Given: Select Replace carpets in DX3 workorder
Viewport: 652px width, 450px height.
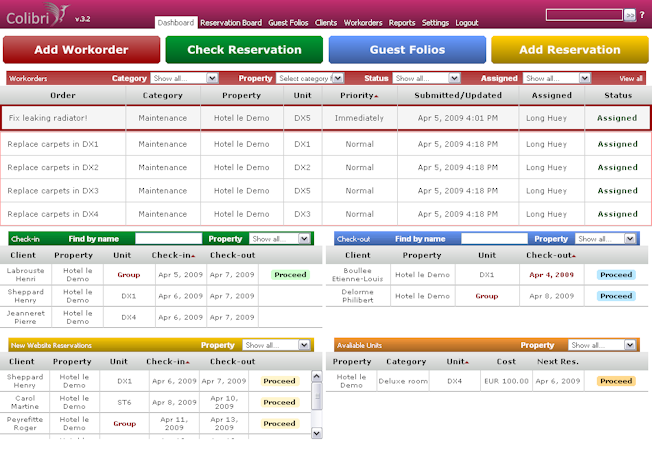Looking at the screenshot, I should click(x=326, y=190).
